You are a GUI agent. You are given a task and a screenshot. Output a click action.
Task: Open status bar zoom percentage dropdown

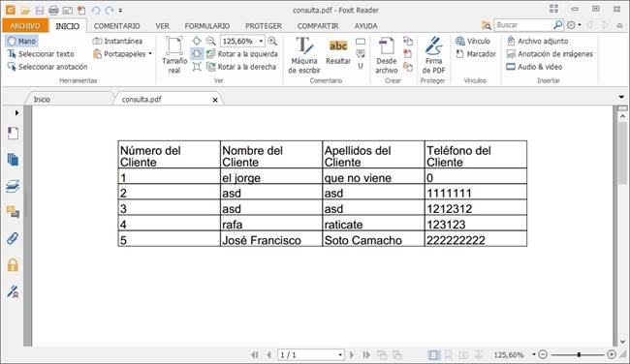point(534,354)
